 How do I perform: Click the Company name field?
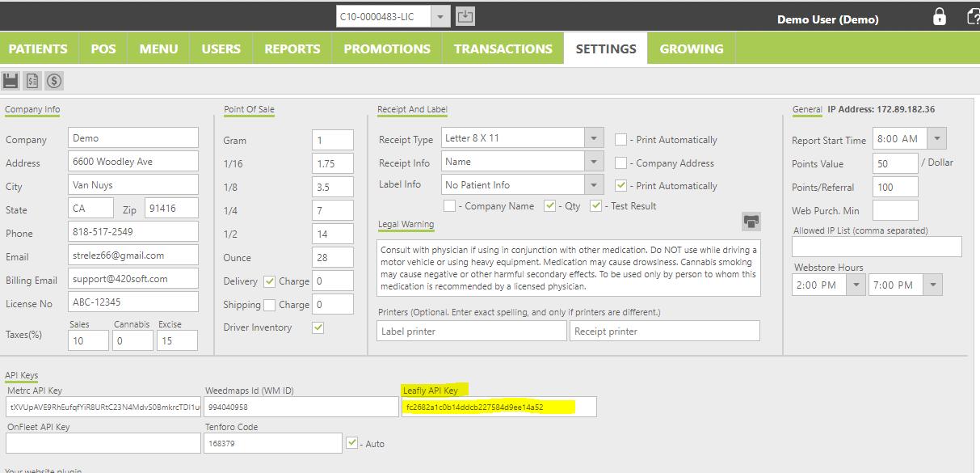pos(133,138)
